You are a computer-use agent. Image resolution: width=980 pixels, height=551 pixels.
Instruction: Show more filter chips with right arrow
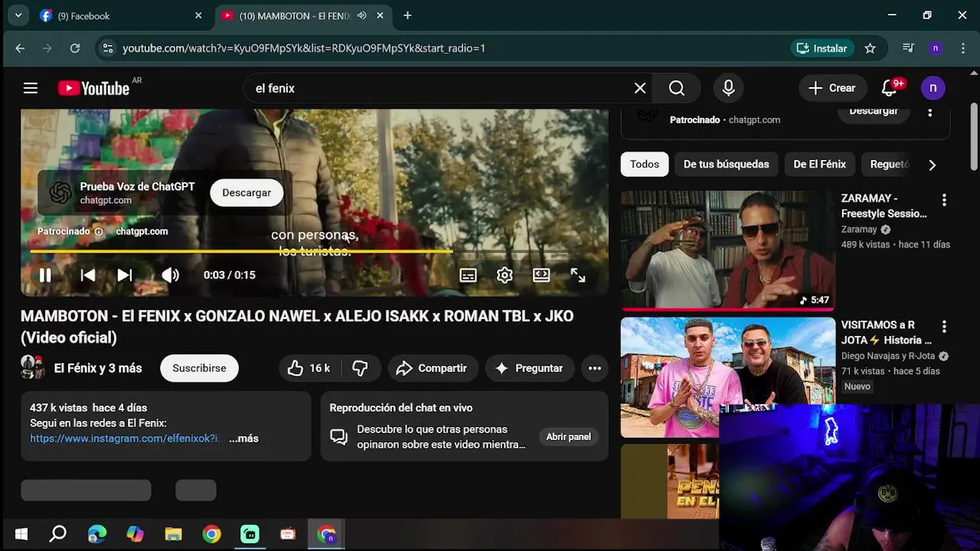pyautogui.click(x=932, y=165)
